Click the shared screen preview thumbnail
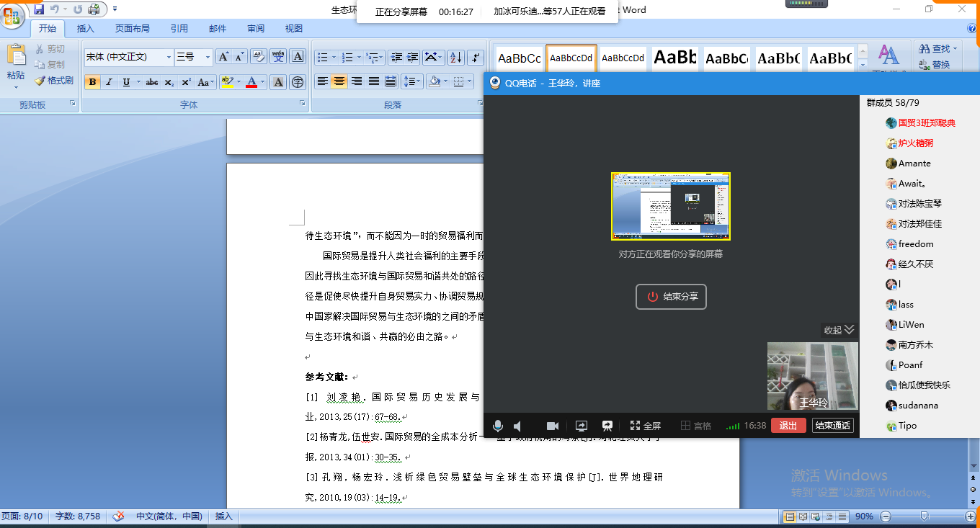 click(670, 206)
